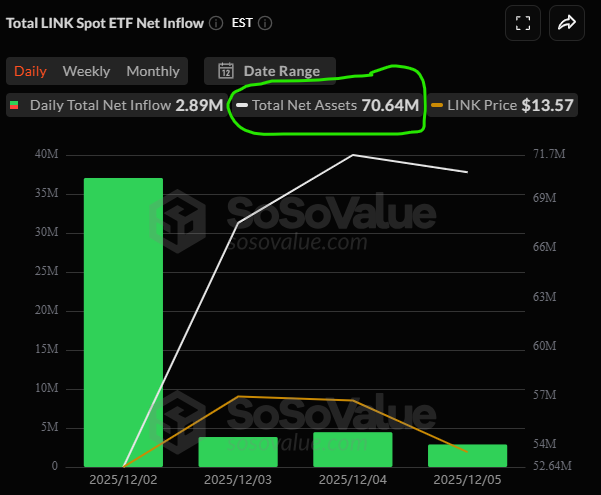The height and width of the screenshot is (495, 601).
Task: Click the info icon next to EST
Action: [264, 23]
